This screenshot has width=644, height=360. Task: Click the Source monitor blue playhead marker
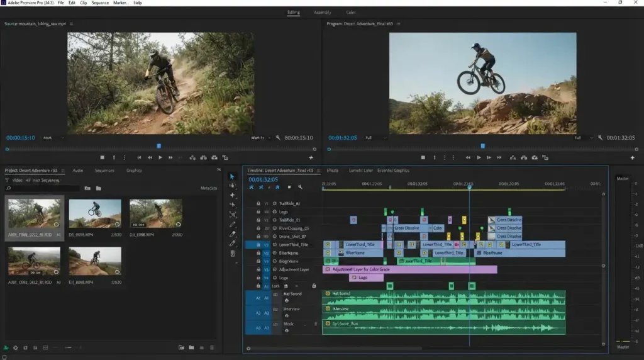point(159,146)
